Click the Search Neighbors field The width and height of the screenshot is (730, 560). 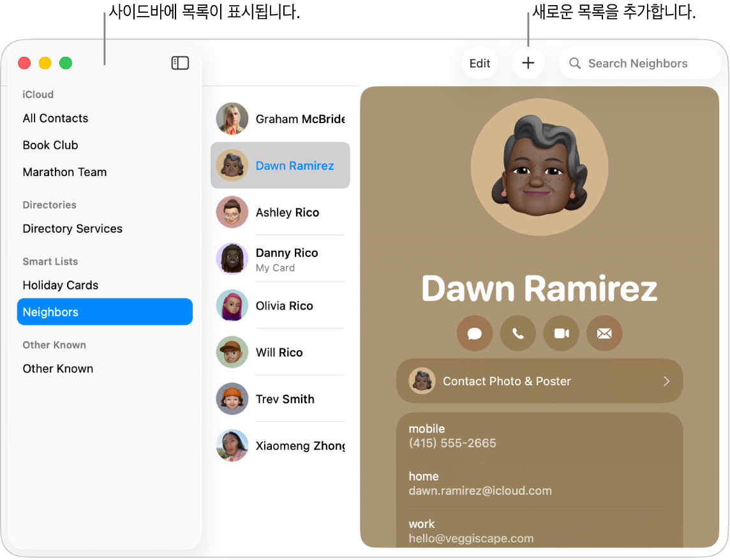639,63
